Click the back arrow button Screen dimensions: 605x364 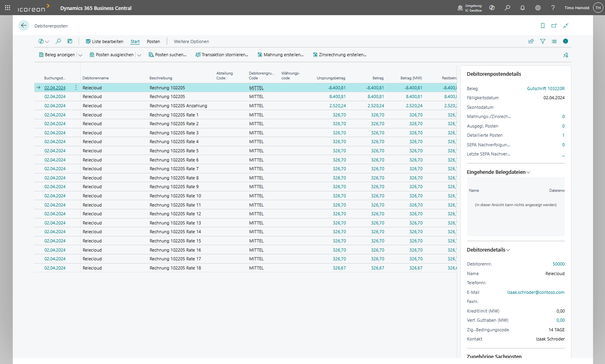24,26
